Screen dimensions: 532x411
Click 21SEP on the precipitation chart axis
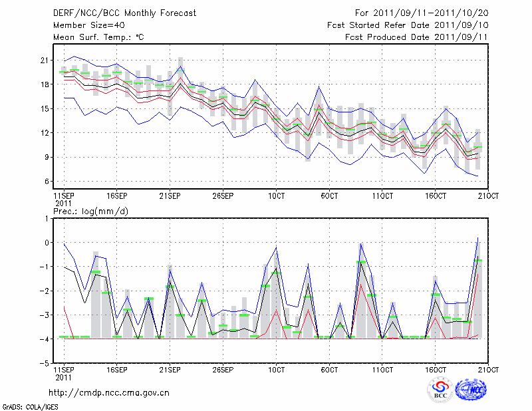(170, 369)
